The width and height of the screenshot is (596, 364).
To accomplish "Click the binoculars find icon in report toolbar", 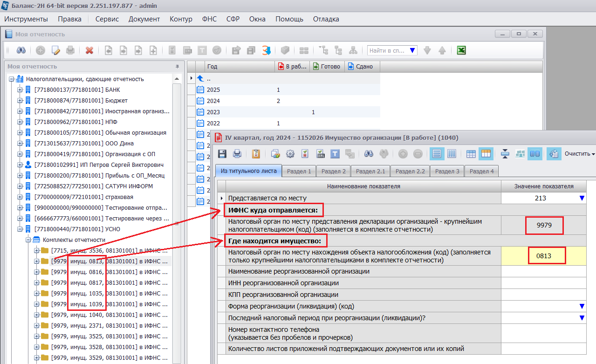I will 370,153.
